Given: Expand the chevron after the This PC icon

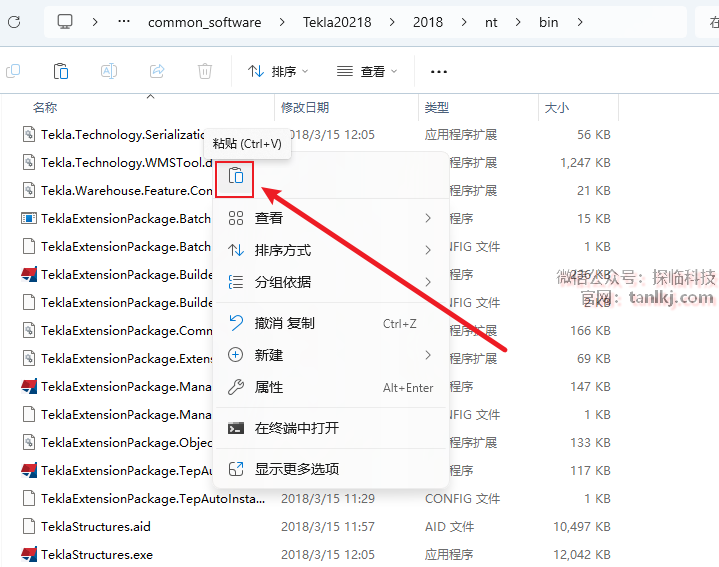Looking at the screenshot, I should 94,22.
